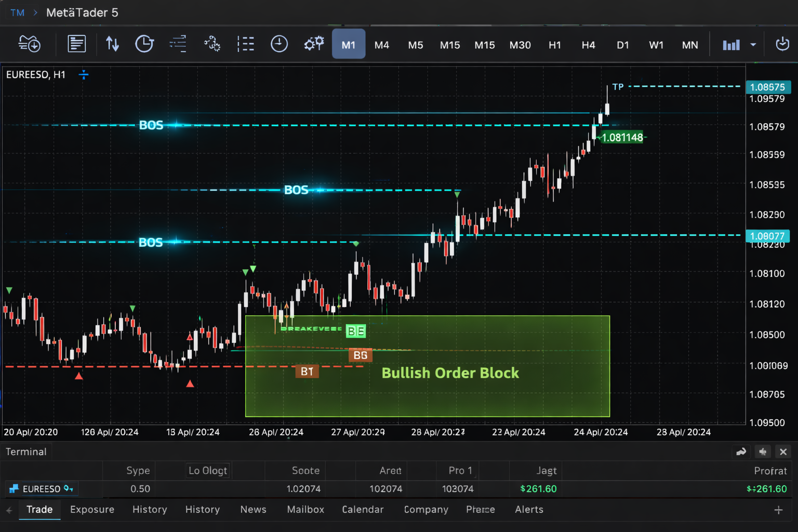Click the up-down arrows sorting icon
Image resolution: width=798 pixels, height=532 pixels.
[x=112, y=44]
